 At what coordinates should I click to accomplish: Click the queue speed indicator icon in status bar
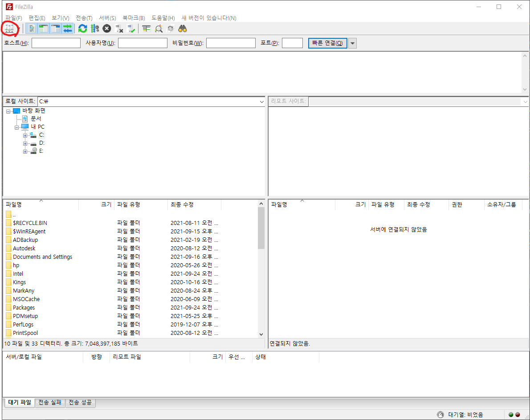click(x=440, y=415)
